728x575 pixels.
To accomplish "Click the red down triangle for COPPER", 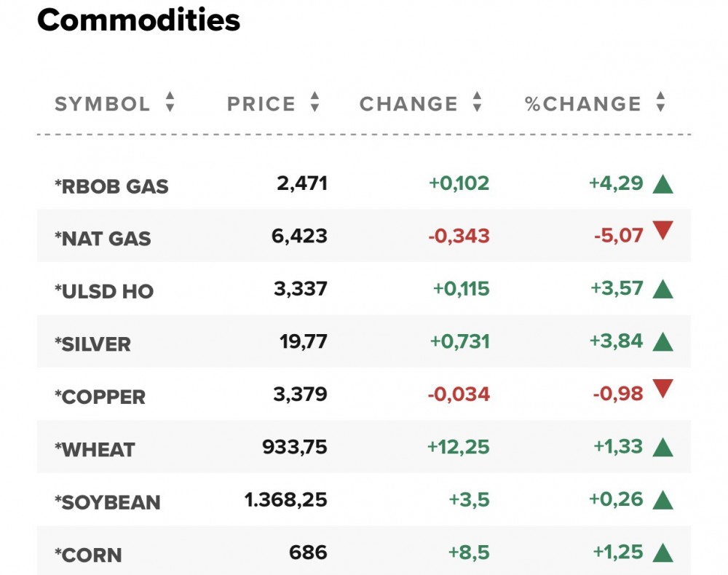I will [x=662, y=390].
